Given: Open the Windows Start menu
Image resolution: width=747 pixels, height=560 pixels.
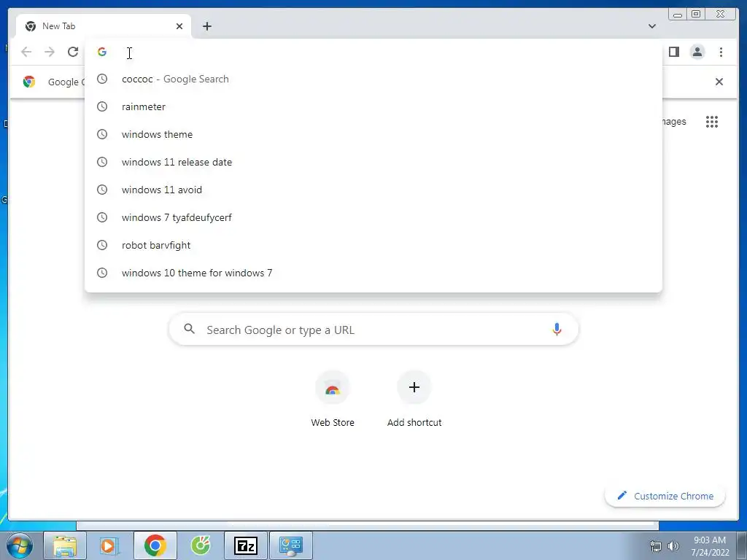Looking at the screenshot, I should (20, 545).
